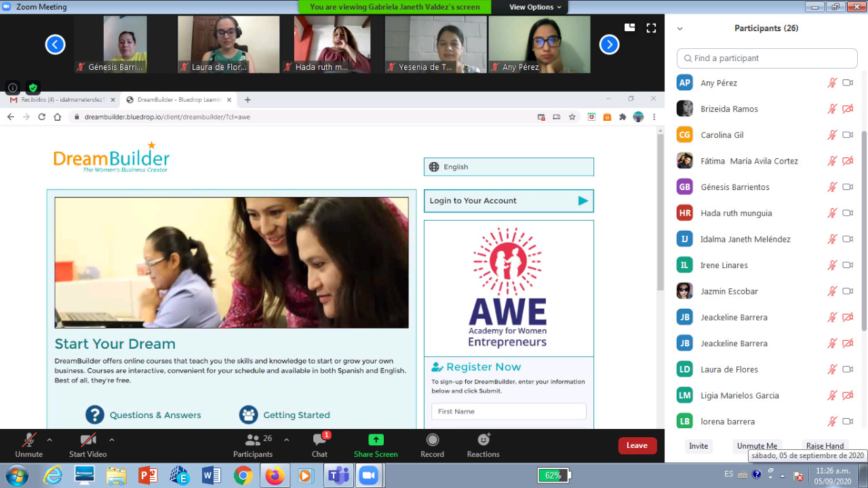868x488 pixels.
Task: Click the Find a participant search field
Action: click(x=767, y=58)
